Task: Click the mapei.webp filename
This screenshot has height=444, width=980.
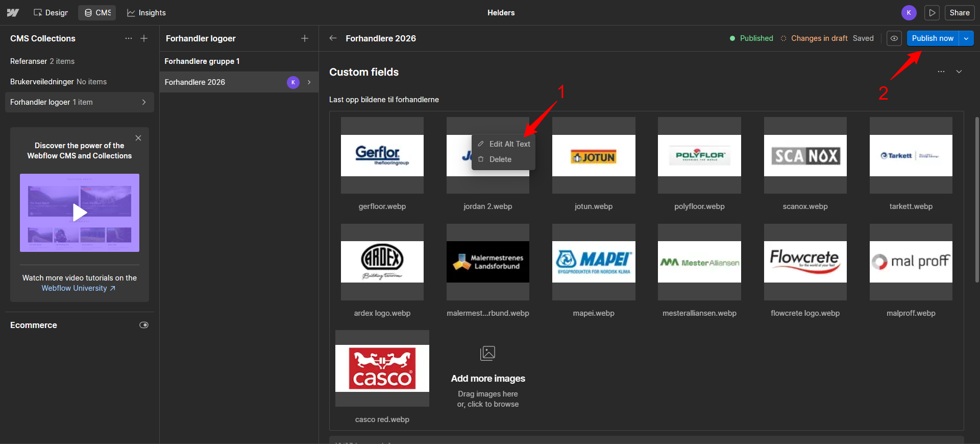Action: click(x=594, y=313)
